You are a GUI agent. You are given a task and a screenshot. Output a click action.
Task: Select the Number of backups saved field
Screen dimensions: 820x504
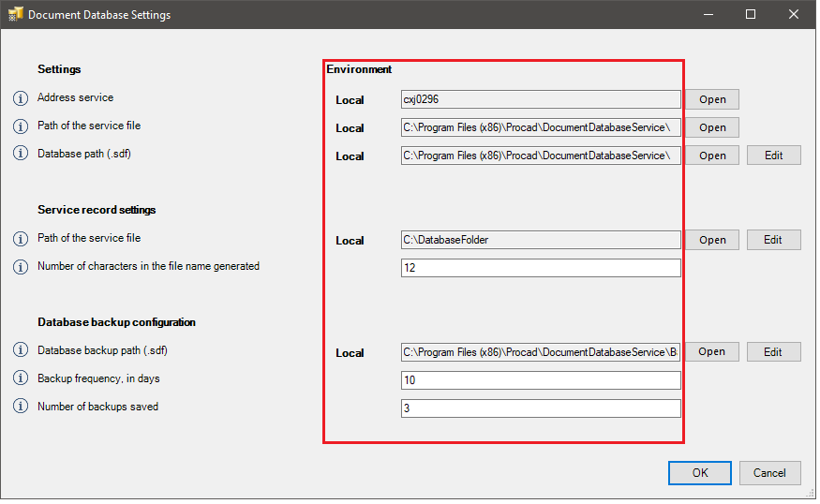pos(540,408)
